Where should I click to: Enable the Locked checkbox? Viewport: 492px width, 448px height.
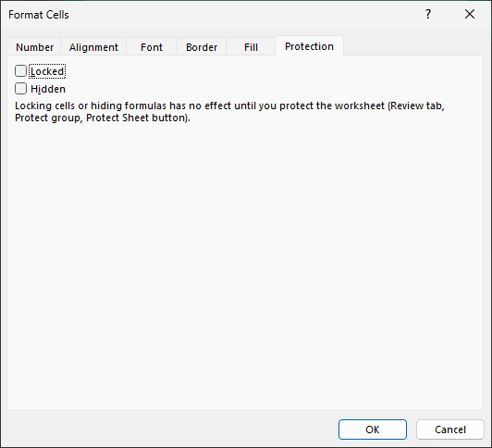pos(20,71)
